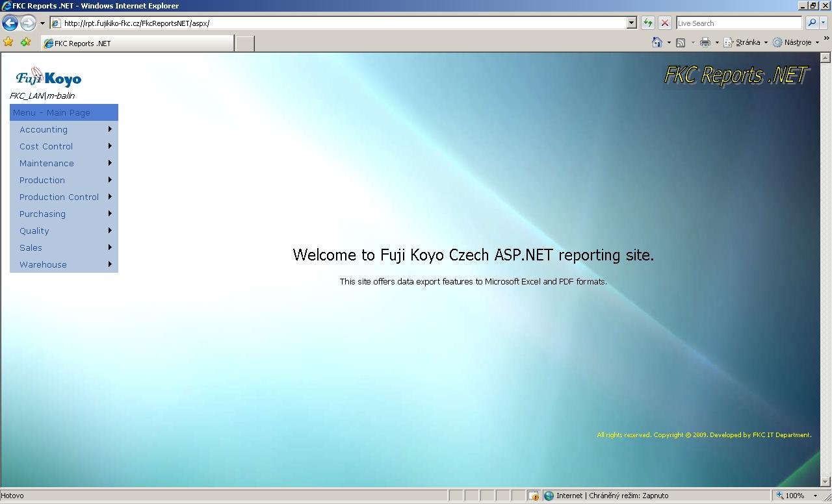Add page to Favorites icon
This screenshot has height=504, width=832.
click(25, 42)
